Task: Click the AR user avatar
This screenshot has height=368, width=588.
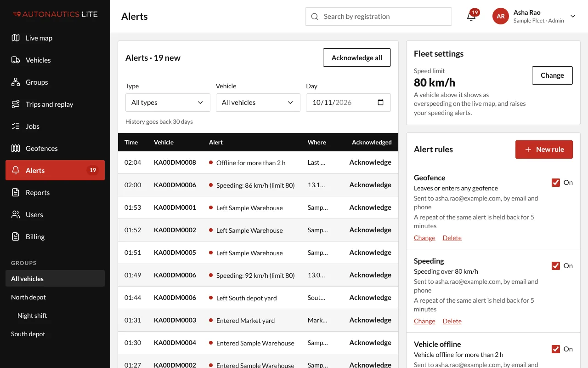Action: tap(501, 16)
